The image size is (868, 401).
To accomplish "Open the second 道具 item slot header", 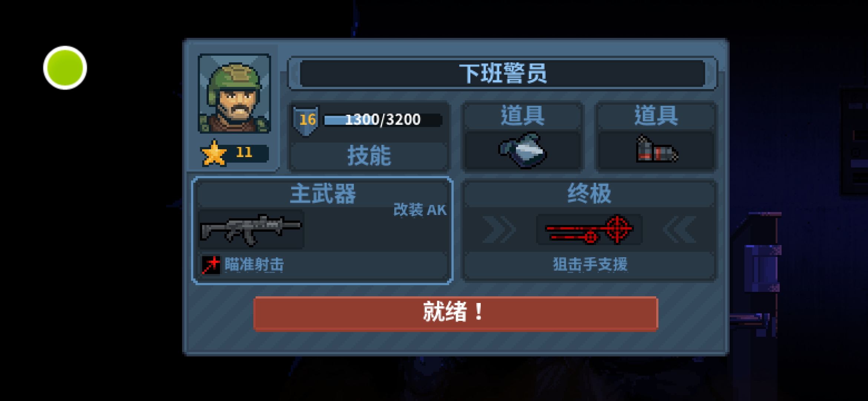I will [656, 115].
